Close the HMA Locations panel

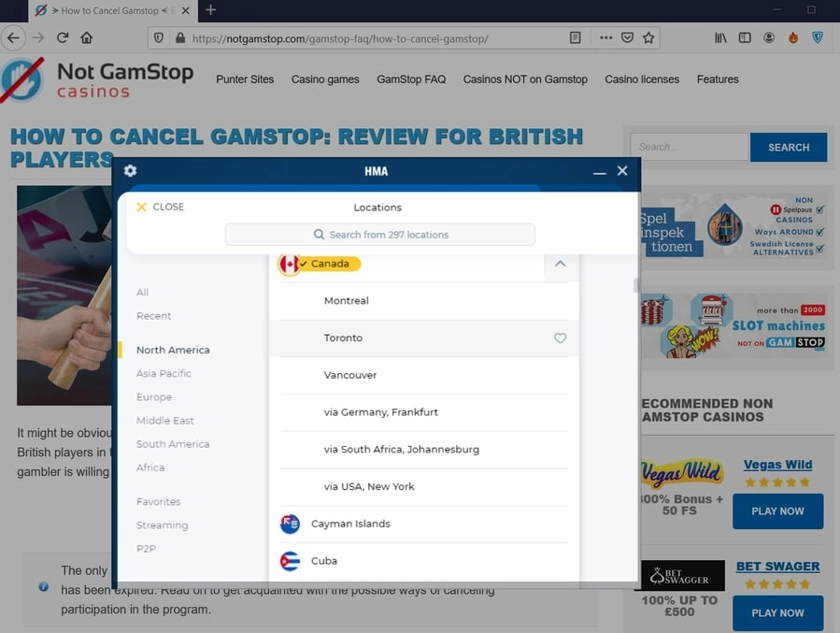tap(160, 207)
